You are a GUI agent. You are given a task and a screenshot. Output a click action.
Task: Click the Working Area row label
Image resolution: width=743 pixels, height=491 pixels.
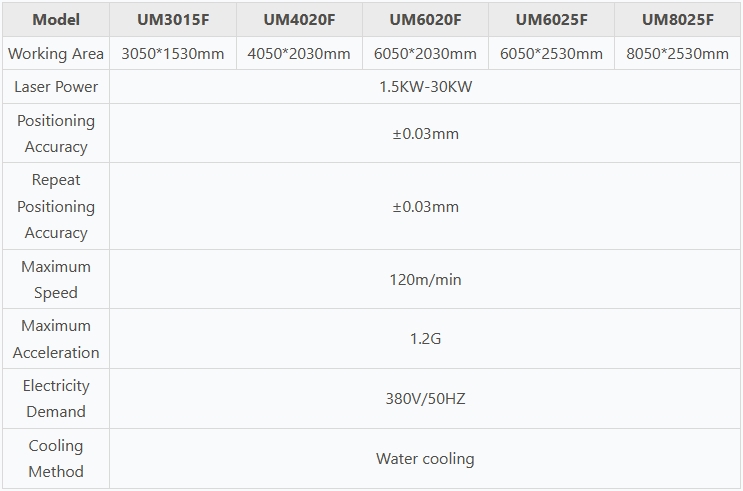click(x=56, y=54)
